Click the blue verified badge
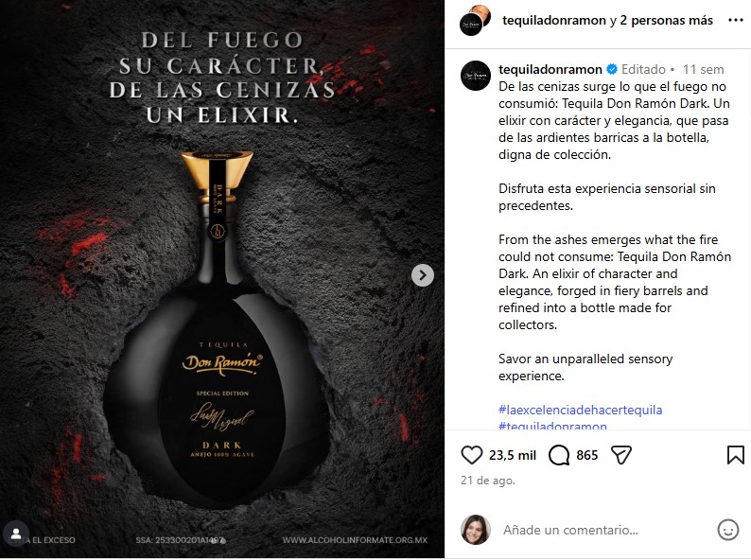 (x=612, y=69)
